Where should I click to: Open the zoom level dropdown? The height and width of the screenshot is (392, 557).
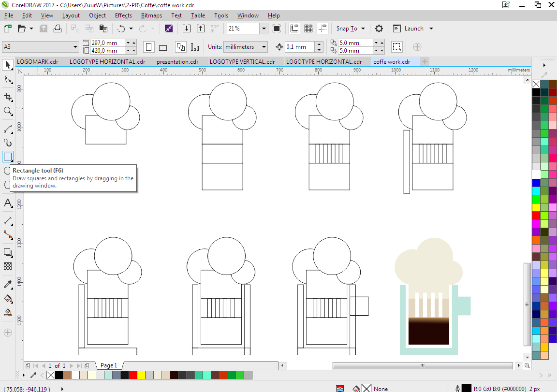coord(264,29)
